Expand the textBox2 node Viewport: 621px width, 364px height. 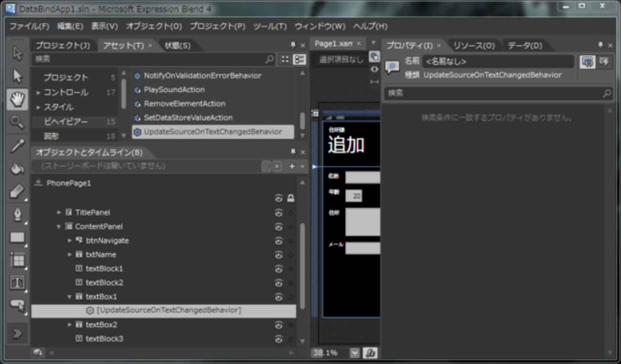[69, 325]
